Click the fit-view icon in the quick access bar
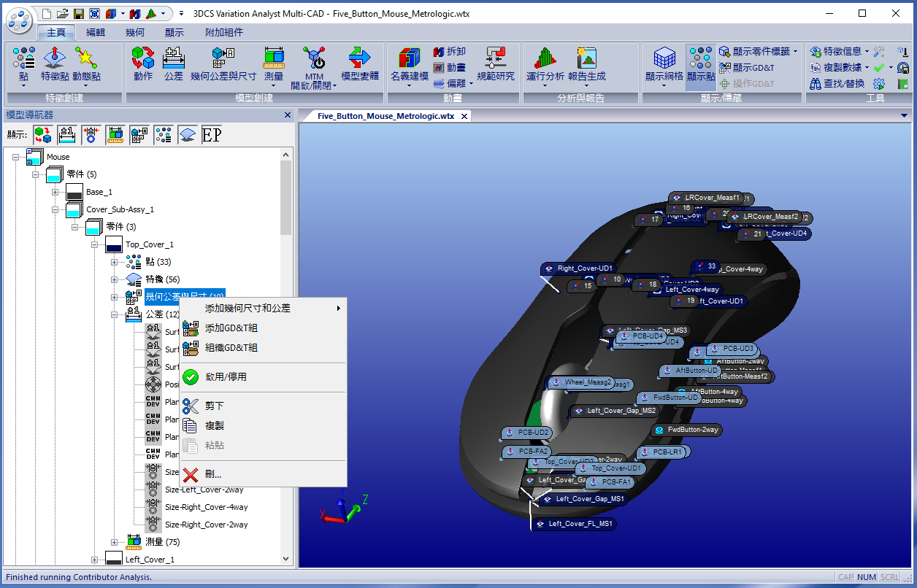The image size is (917, 588). 94,13
